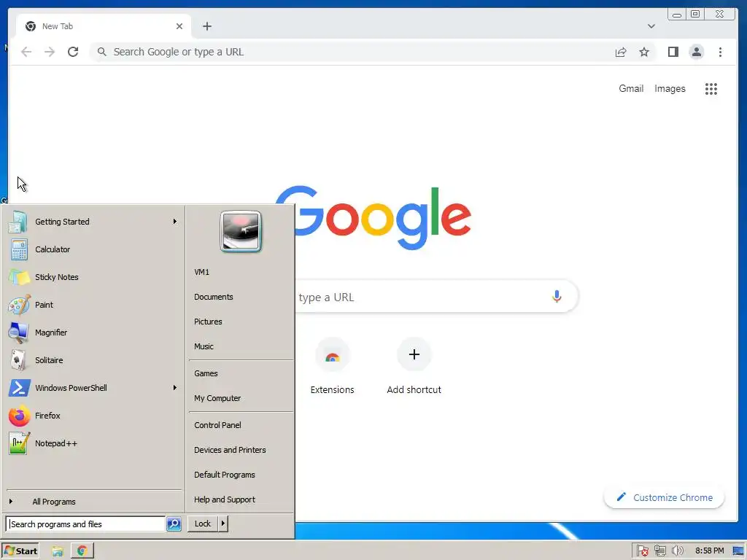Open Documents from the Start menu

[214, 297]
